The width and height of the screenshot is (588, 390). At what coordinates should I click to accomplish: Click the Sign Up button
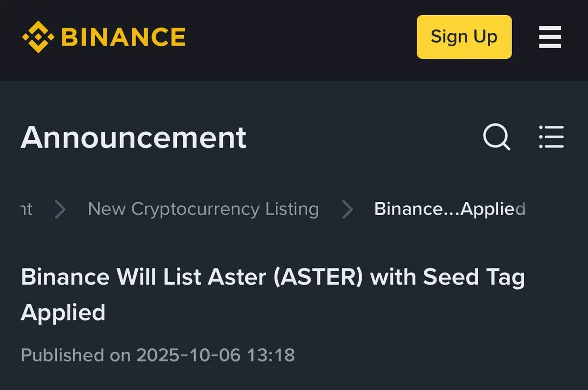[x=464, y=37]
